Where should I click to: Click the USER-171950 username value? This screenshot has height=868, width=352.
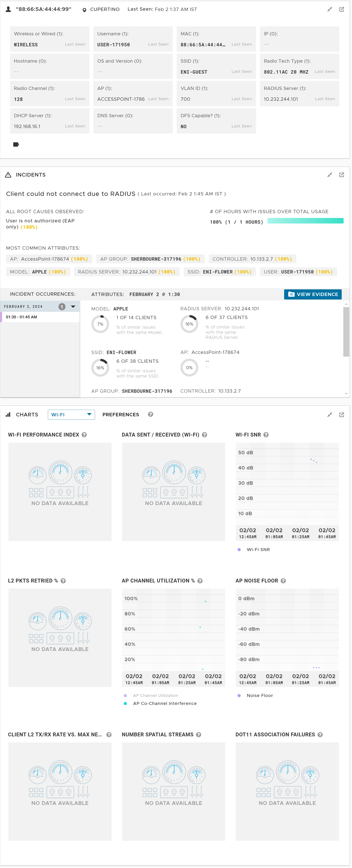(x=113, y=45)
